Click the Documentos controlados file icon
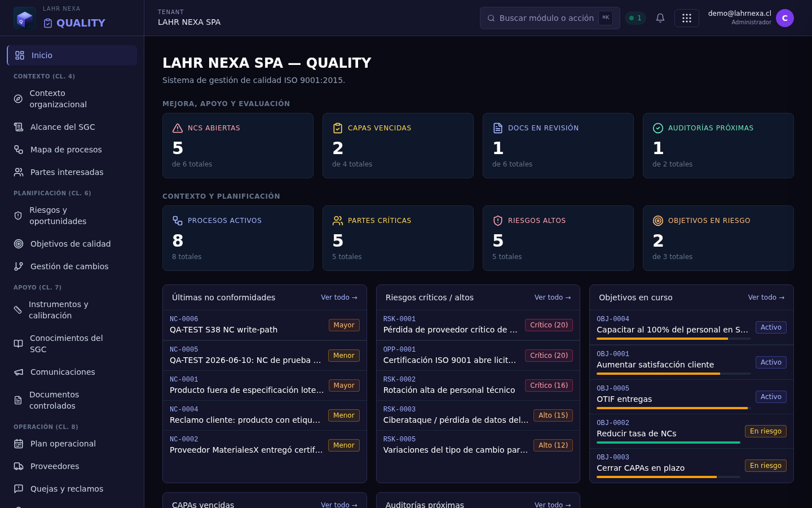This screenshot has width=812, height=508. pos(18,400)
